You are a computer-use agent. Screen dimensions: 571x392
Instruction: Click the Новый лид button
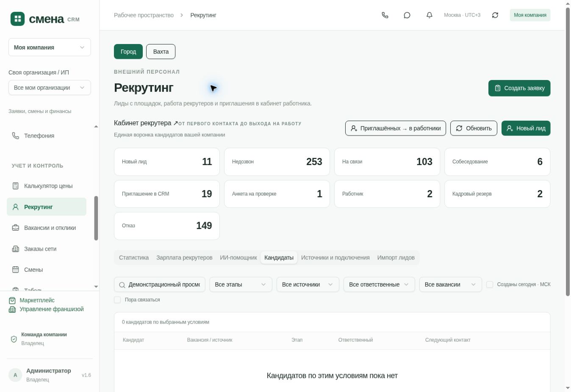click(x=526, y=128)
